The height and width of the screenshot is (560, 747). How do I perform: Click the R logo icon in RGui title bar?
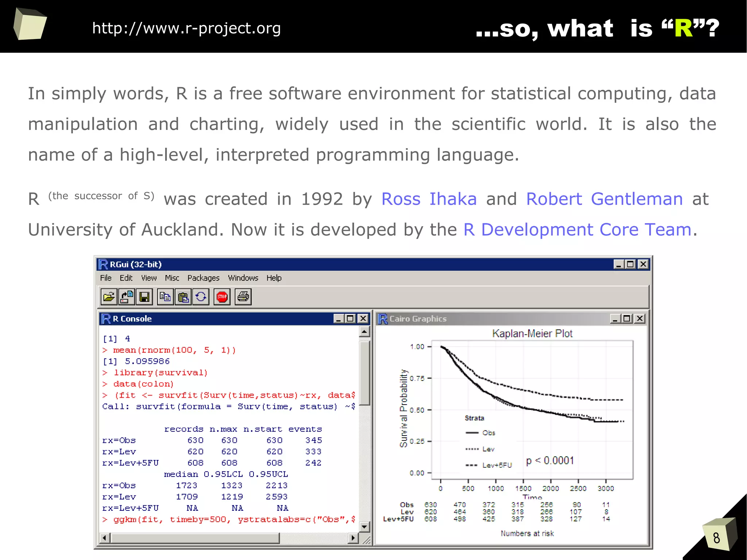coord(103,264)
